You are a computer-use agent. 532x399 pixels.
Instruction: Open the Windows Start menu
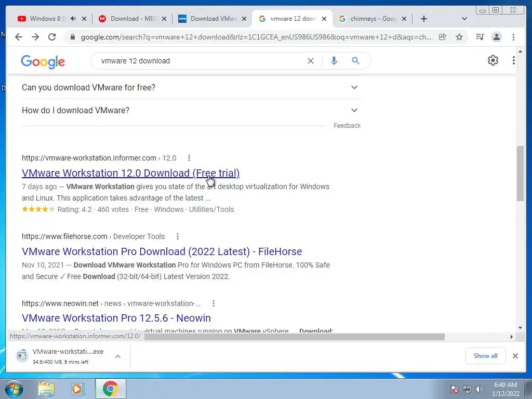click(14, 389)
